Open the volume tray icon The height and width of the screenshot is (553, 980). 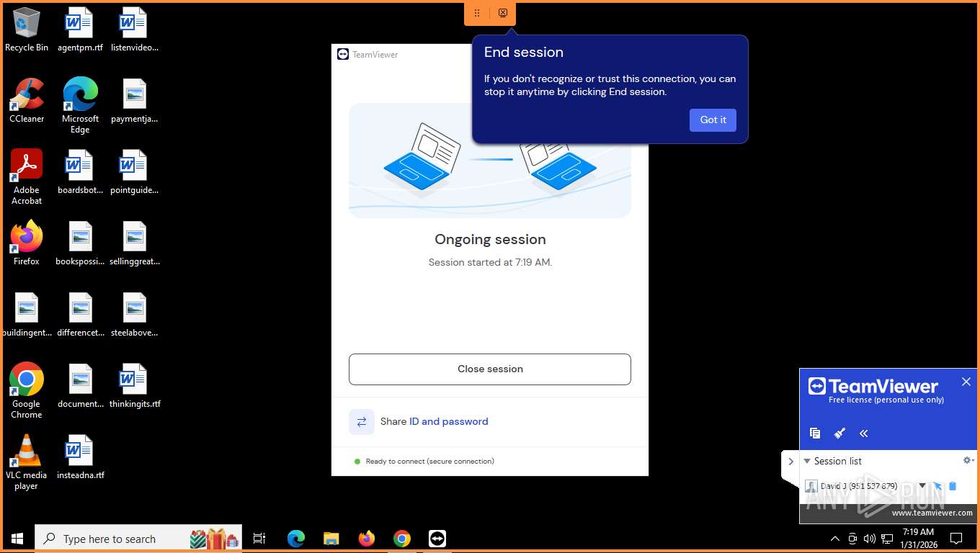tap(869, 539)
